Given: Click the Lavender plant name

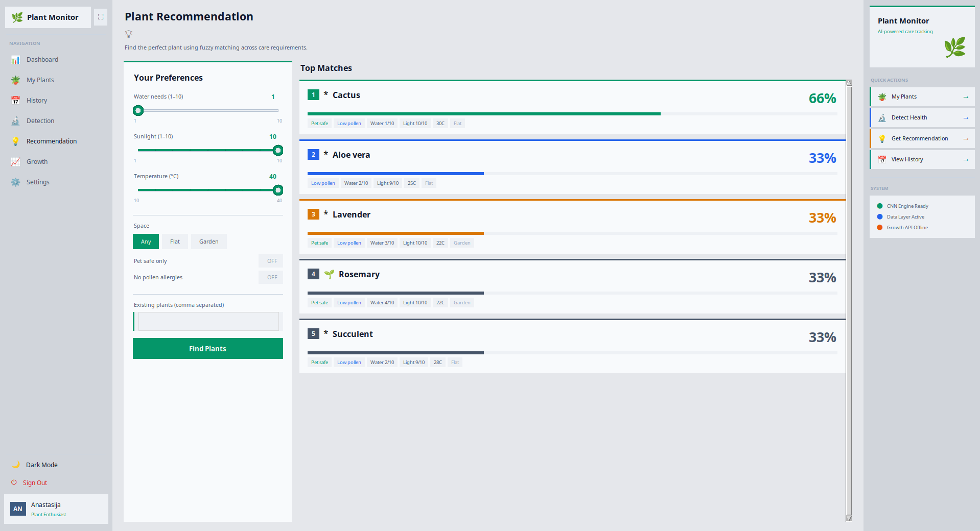Looking at the screenshot, I should [x=352, y=214].
